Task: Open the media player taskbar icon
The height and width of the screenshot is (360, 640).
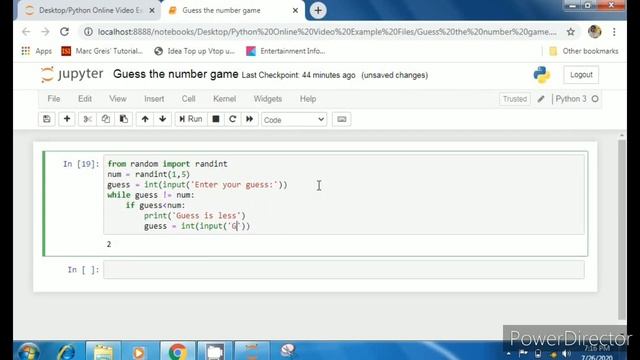Action: [x=139, y=352]
